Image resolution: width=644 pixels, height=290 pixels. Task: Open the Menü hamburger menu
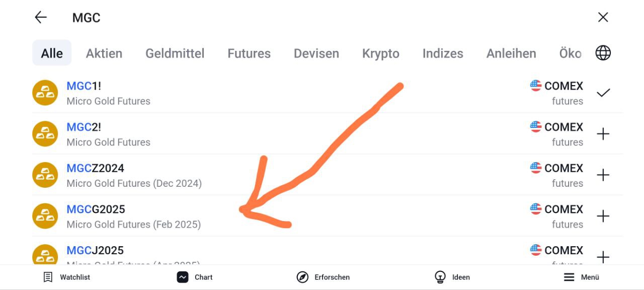click(581, 277)
